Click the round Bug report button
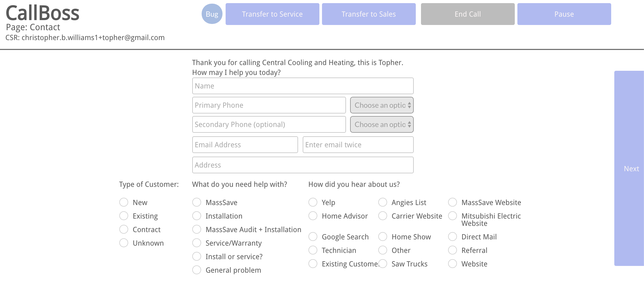 212,14
